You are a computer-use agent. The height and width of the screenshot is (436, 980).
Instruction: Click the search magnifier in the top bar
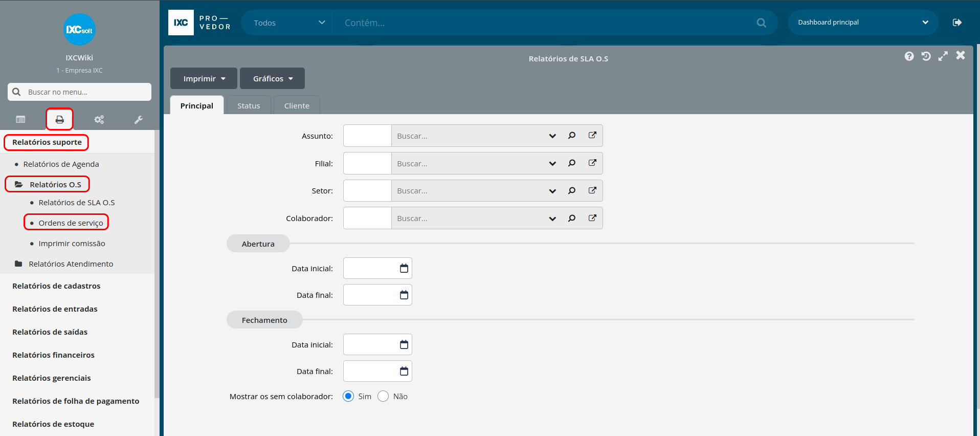[761, 23]
